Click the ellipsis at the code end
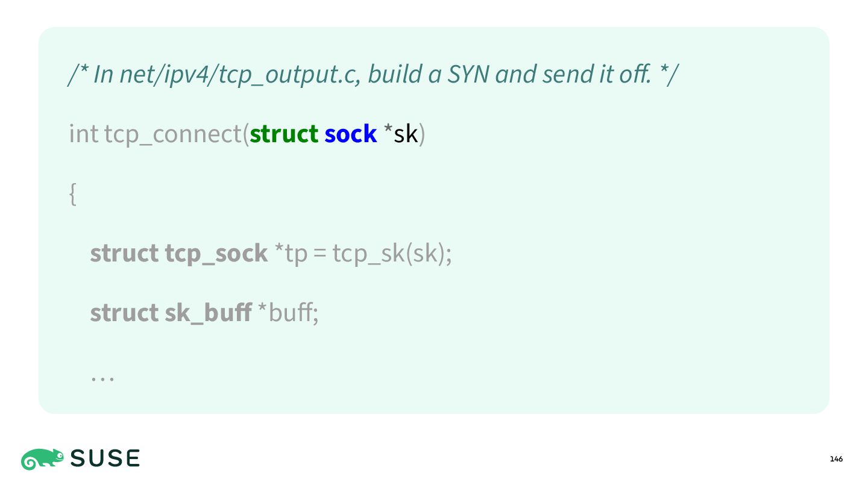The image size is (868, 488). coord(102,379)
